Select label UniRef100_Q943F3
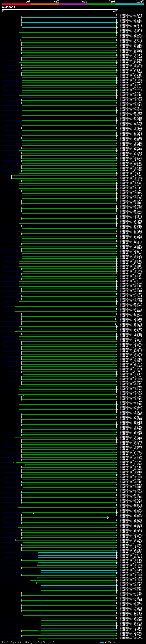This screenshot has height=644, width=146. [x=131, y=70]
